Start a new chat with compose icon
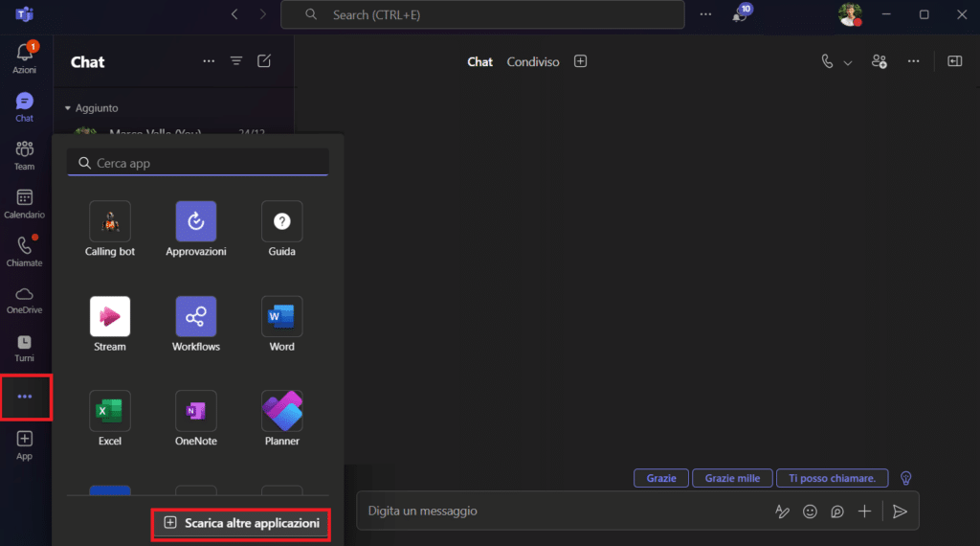Image resolution: width=980 pixels, height=546 pixels. click(x=264, y=61)
